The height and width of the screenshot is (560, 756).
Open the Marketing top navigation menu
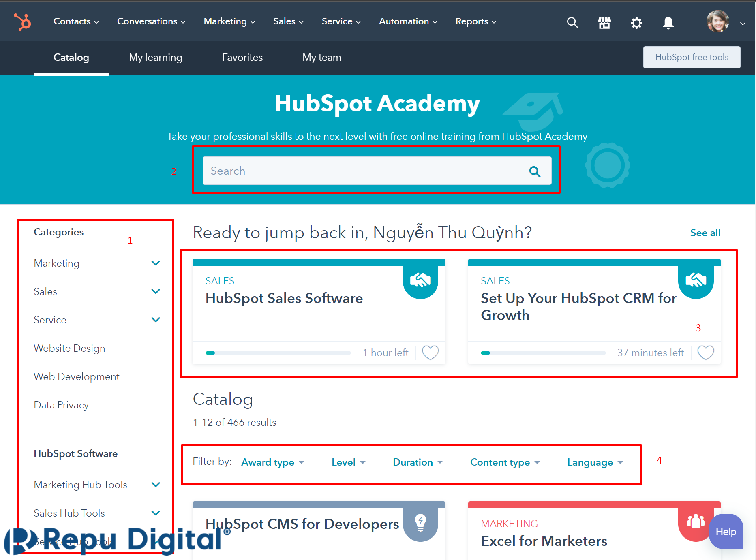pyautogui.click(x=229, y=21)
